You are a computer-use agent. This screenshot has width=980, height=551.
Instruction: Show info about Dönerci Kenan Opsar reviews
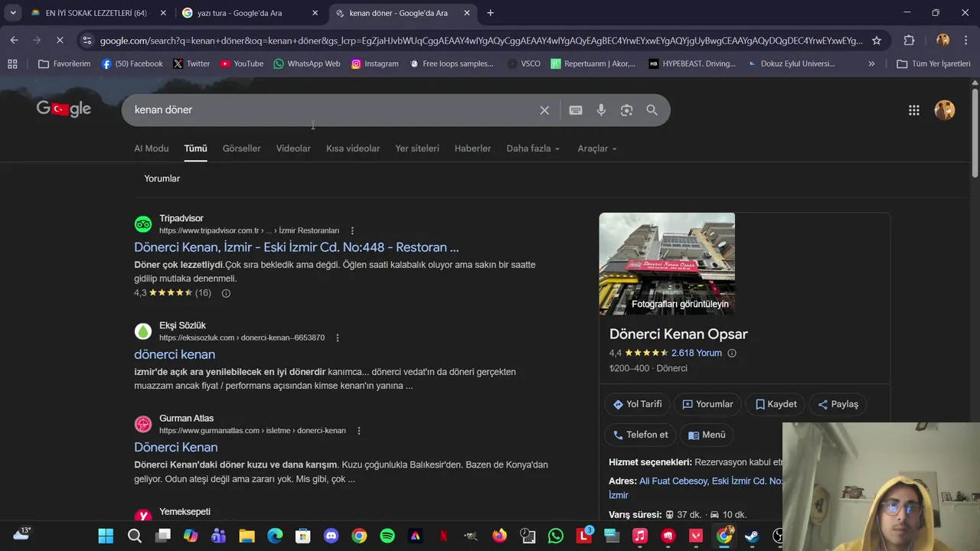pyautogui.click(x=732, y=353)
